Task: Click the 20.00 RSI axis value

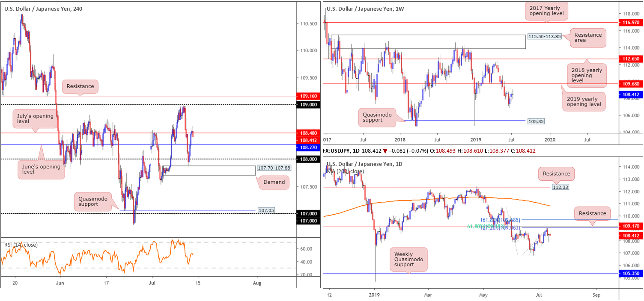Action: point(307,275)
